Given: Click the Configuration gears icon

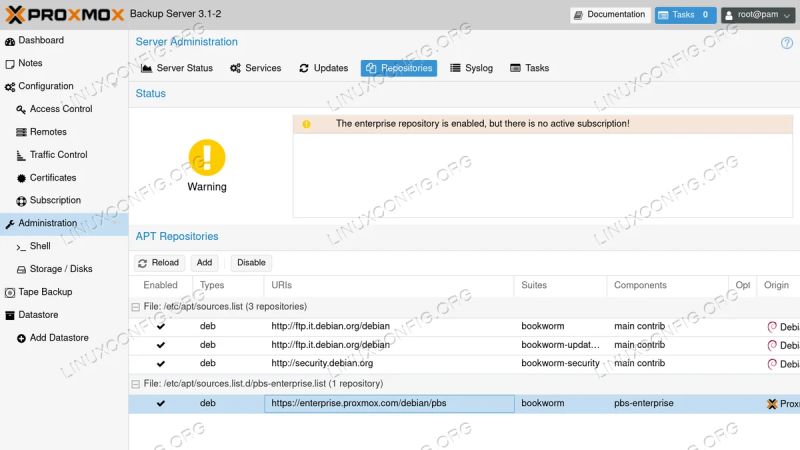Looking at the screenshot, I should click(x=10, y=87).
